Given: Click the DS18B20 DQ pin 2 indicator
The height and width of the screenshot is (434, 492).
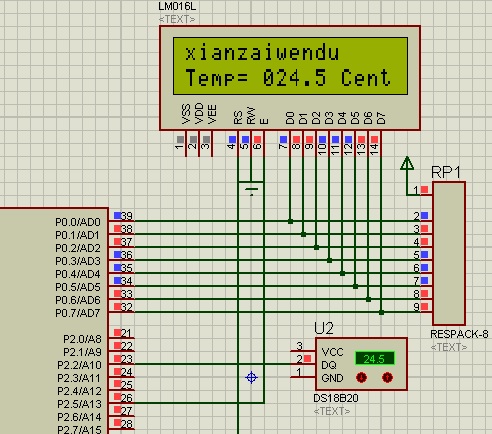Looking at the screenshot, I should 307,359.
